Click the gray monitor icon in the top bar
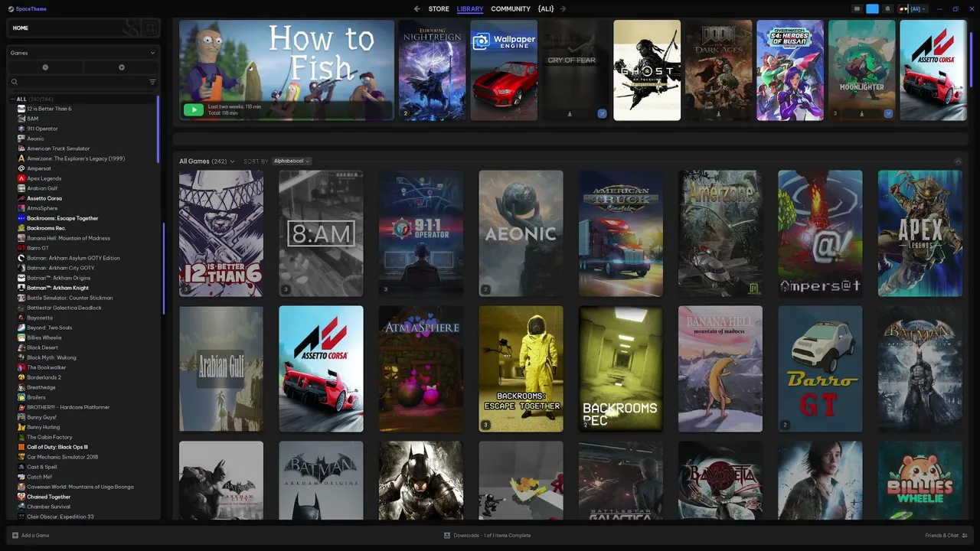 (857, 9)
